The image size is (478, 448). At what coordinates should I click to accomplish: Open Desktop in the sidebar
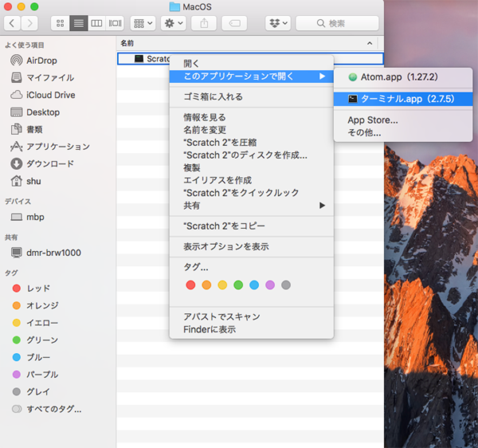(x=35, y=112)
